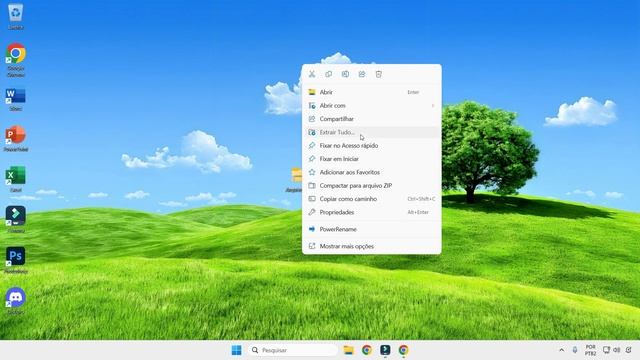Show hidden tray icons chevron
This screenshot has height=360, width=640.
tap(562, 350)
